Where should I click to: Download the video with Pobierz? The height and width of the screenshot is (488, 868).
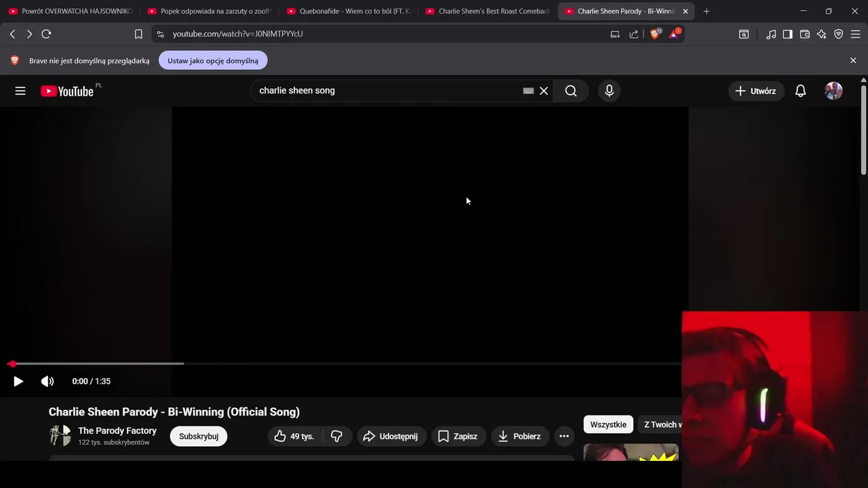point(519,436)
